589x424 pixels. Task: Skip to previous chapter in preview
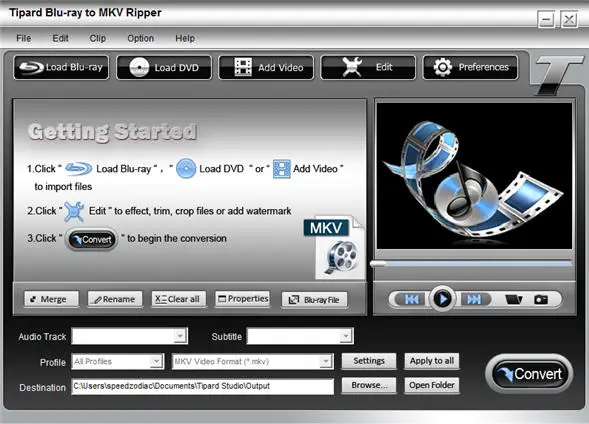click(411, 299)
